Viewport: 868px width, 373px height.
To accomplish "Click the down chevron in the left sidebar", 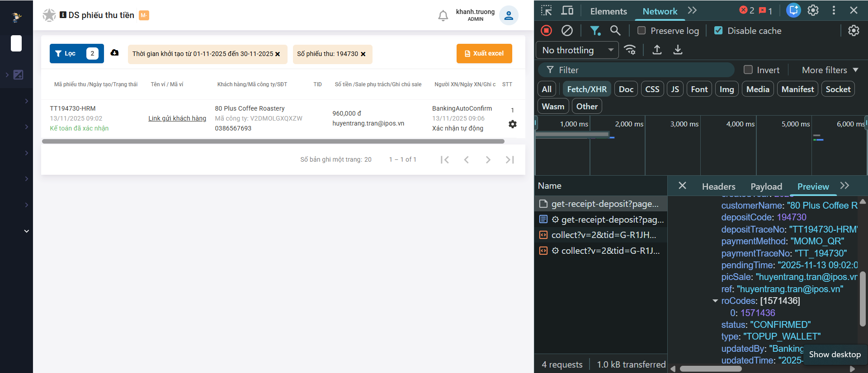I will (27, 231).
